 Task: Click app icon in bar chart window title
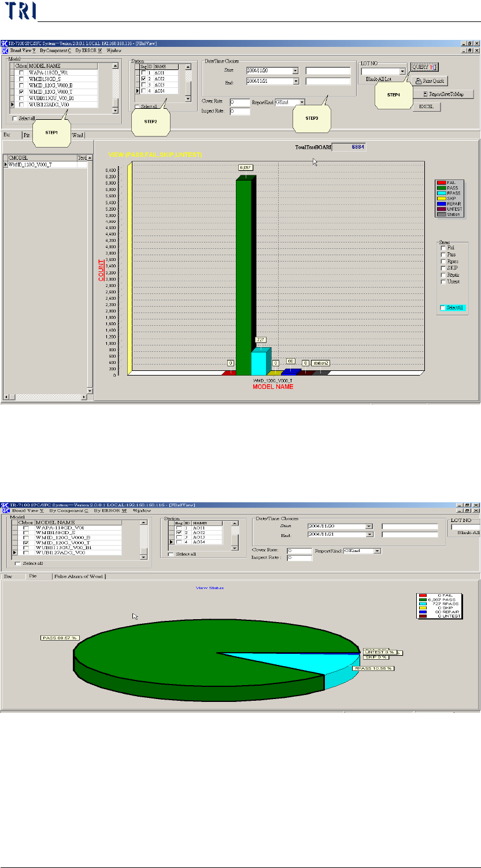4,43
